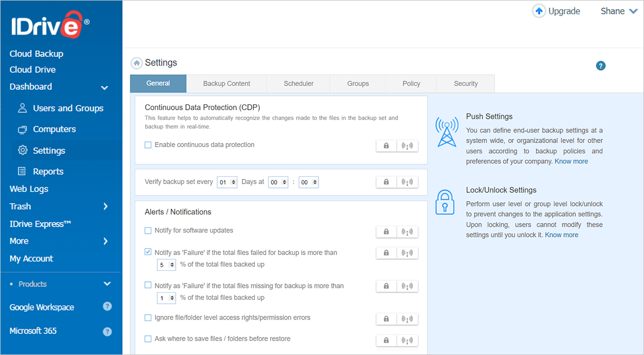Switch to the Backup Content tab
Viewport: 644px width, 355px height.
(x=226, y=84)
